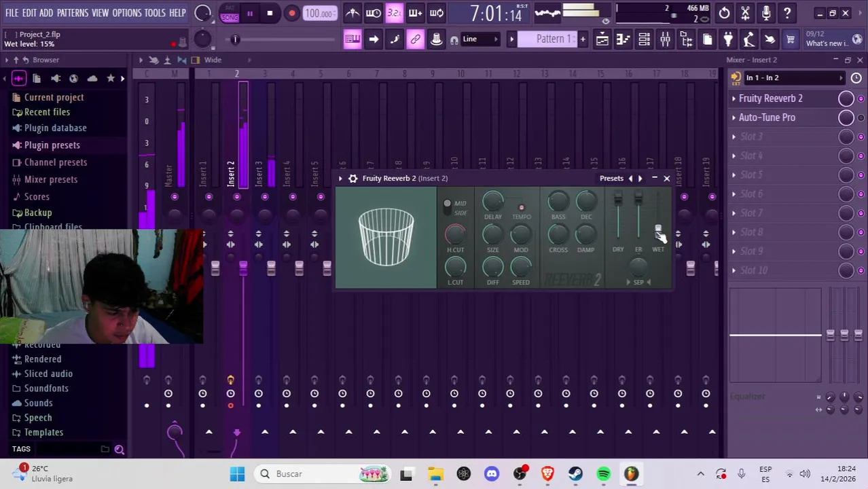Open the Current project browser folder

click(x=54, y=98)
